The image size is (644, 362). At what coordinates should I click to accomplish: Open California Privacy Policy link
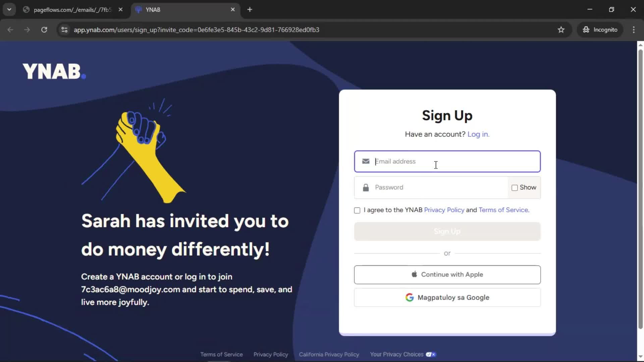[329, 354]
